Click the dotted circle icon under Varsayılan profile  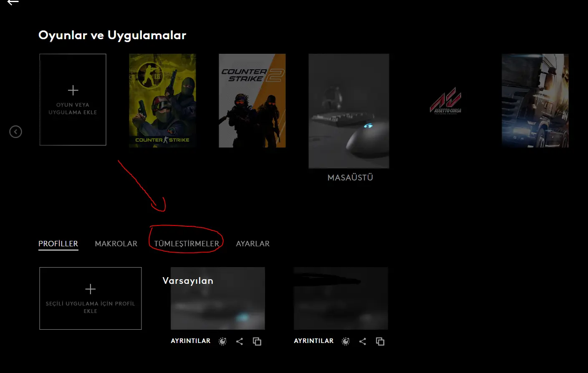223,341
